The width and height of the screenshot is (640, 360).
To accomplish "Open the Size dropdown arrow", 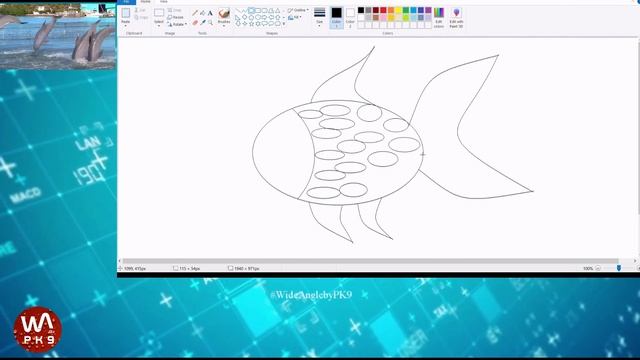I will click(320, 26).
